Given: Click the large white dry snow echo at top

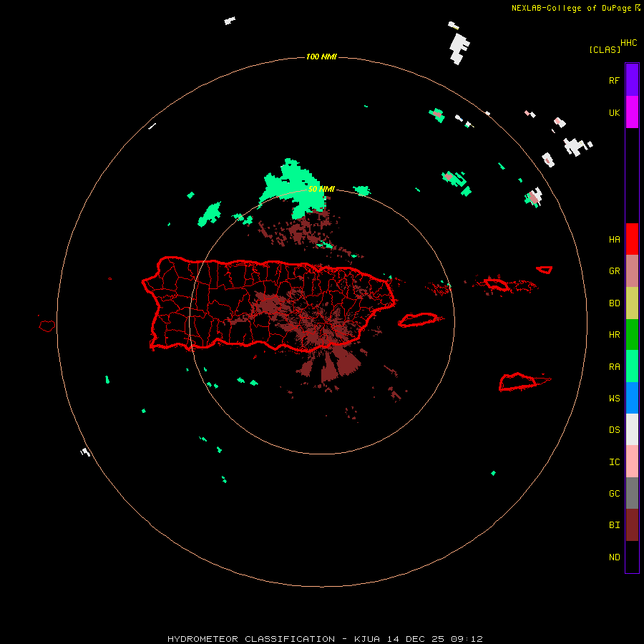Looking at the screenshot, I should [x=459, y=48].
